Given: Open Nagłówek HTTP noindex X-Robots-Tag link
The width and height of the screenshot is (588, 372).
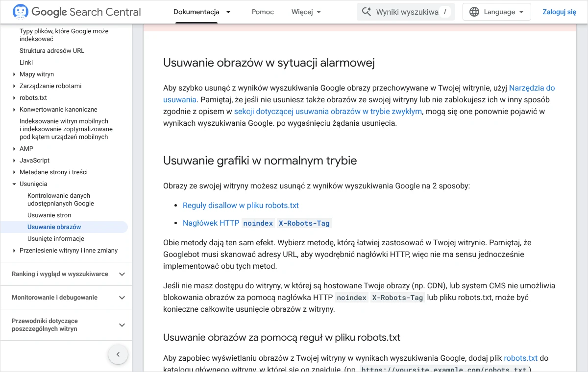Looking at the screenshot, I should (x=257, y=223).
